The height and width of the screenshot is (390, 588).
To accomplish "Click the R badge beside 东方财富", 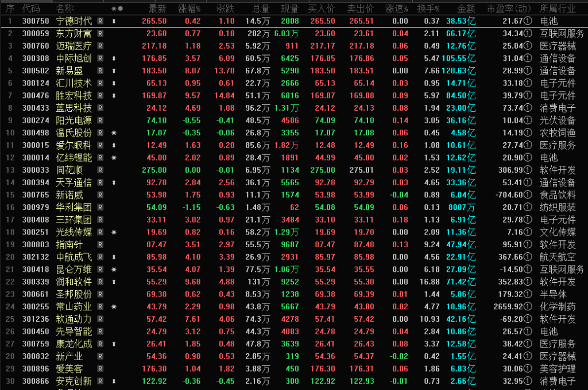I will pyautogui.click(x=100, y=34).
